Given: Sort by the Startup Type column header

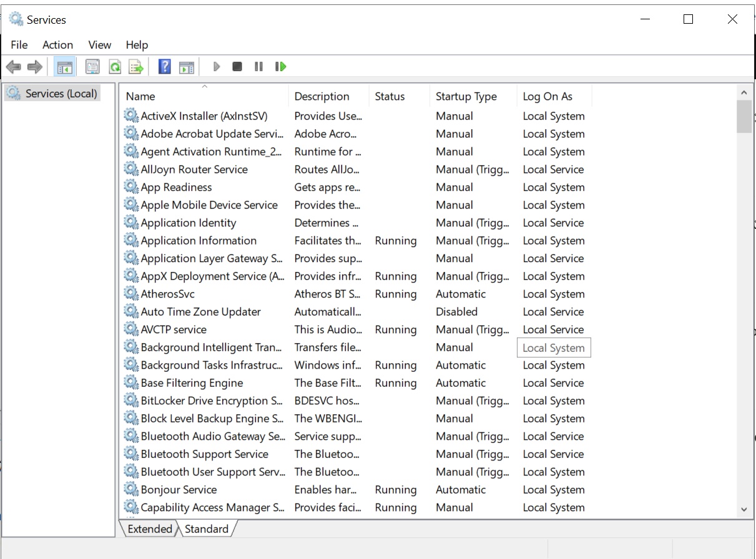Looking at the screenshot, I should 473,96.
